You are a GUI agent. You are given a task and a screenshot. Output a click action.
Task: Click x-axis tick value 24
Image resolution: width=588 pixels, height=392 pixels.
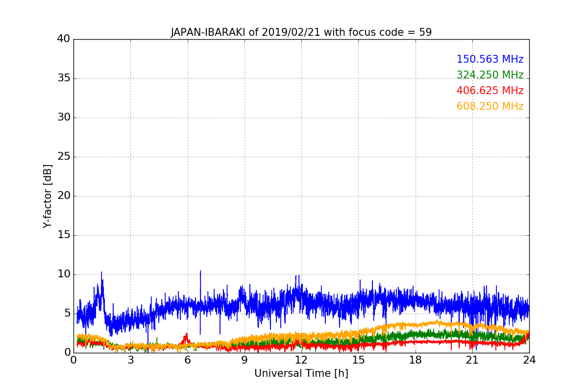coord(529,360)
